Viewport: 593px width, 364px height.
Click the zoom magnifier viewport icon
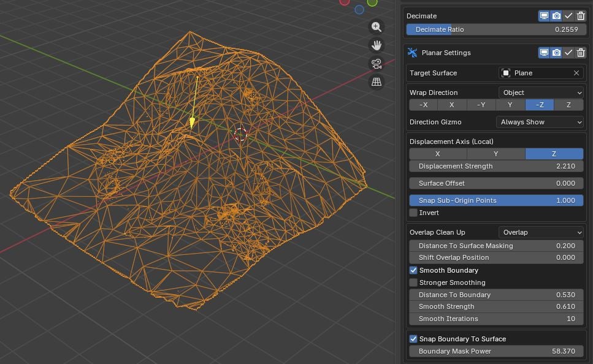coord(376,26)
